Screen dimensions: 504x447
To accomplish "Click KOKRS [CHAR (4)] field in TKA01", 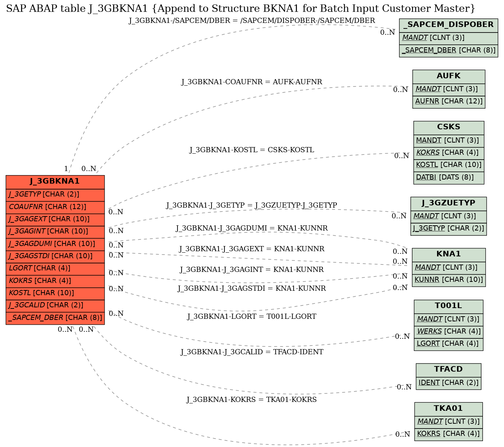I will pyautogui.click(x=449, y=434).
